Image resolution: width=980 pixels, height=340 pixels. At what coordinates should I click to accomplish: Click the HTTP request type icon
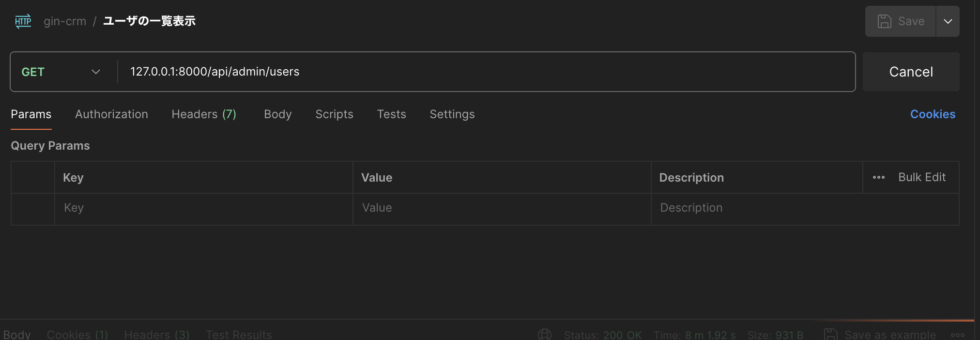click(23, 21)
